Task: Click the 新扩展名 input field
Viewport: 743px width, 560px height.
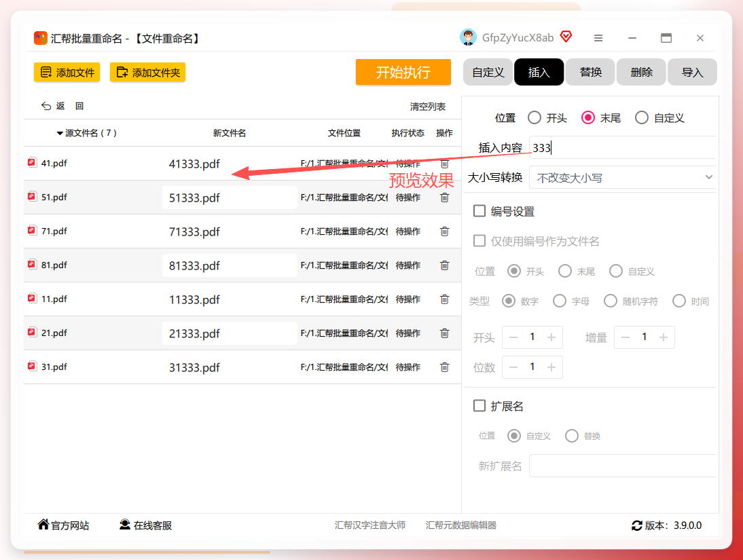Action: (x=622, y=466)
